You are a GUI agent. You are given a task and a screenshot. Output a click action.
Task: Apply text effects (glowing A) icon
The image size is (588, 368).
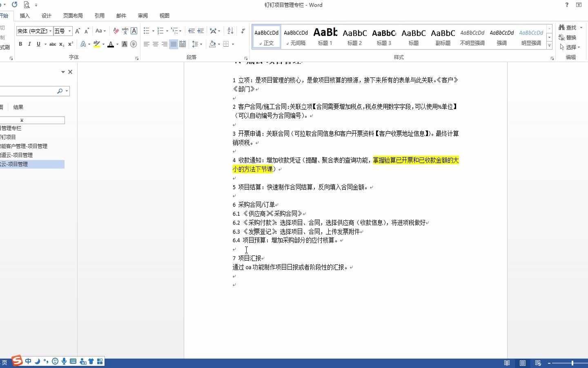83,44
